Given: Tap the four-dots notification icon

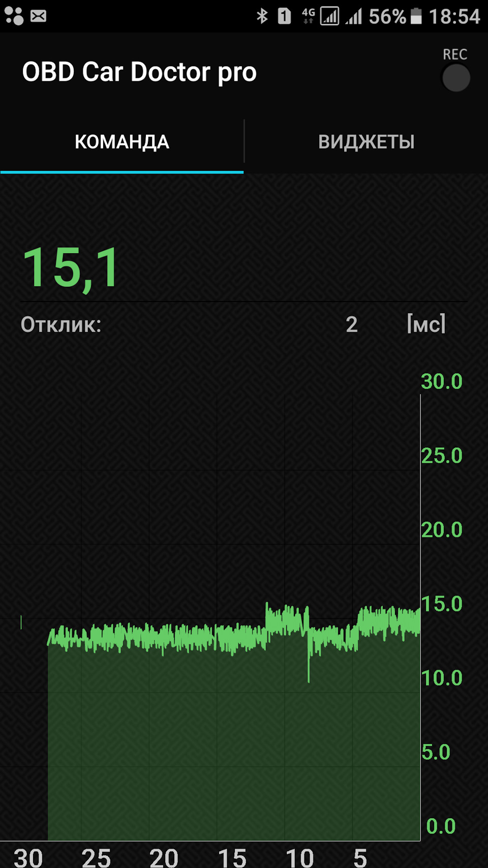Looking at the screenshot, I should point(14,16).
